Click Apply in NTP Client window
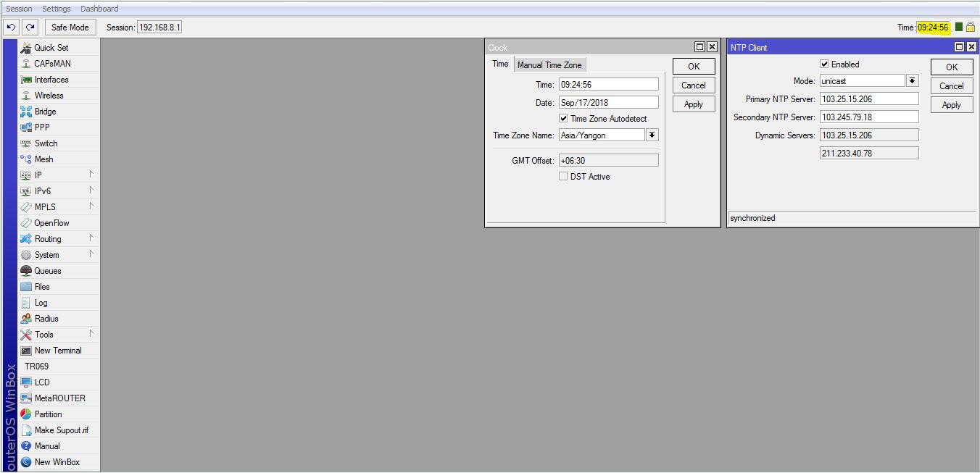The height and width of the screenshot is (473, 980). pos(952,105)
